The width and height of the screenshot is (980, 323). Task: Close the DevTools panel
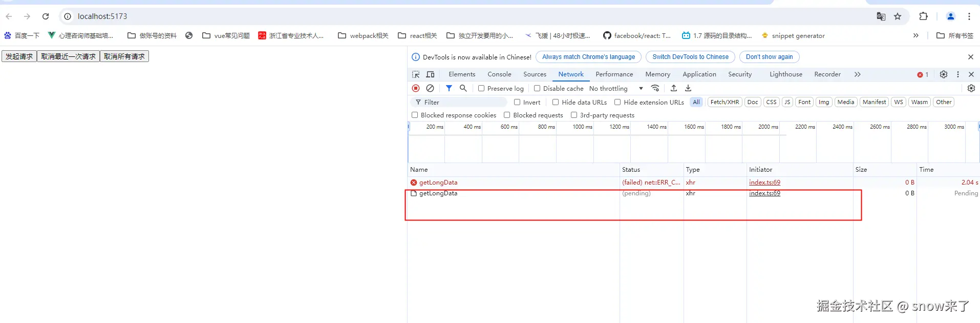pyautogui.click(x=971, y=74)
